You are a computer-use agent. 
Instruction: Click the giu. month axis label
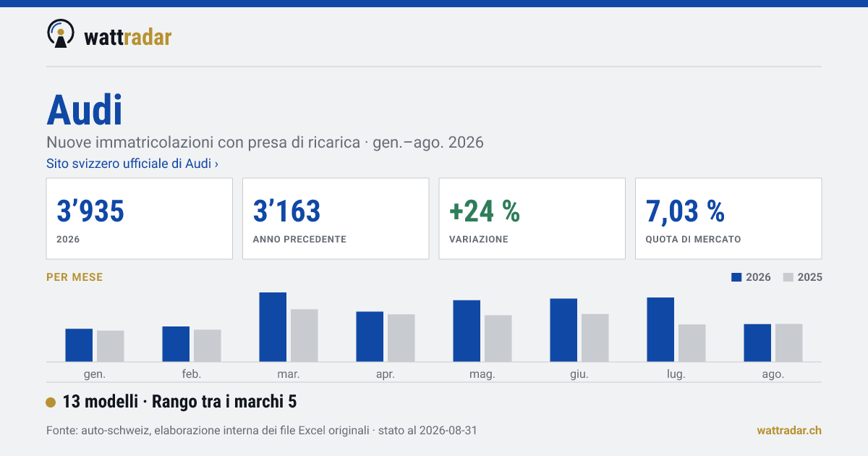pyautogui.click(x=579, y=374)
